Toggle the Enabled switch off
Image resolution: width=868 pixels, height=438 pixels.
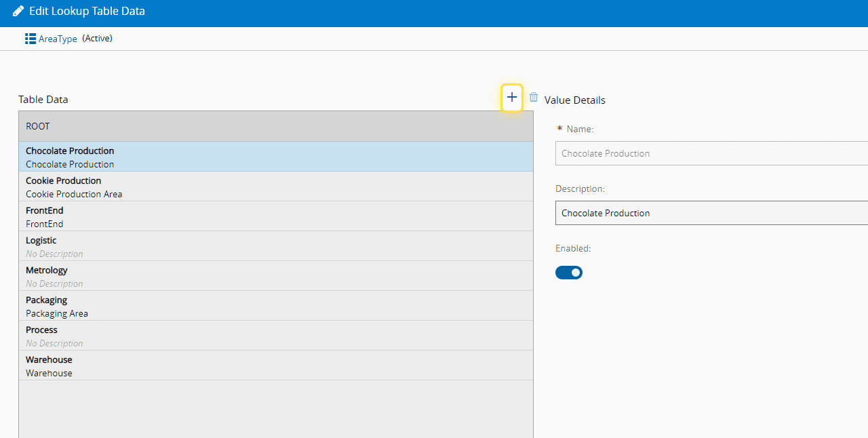(x=569, y=273)
